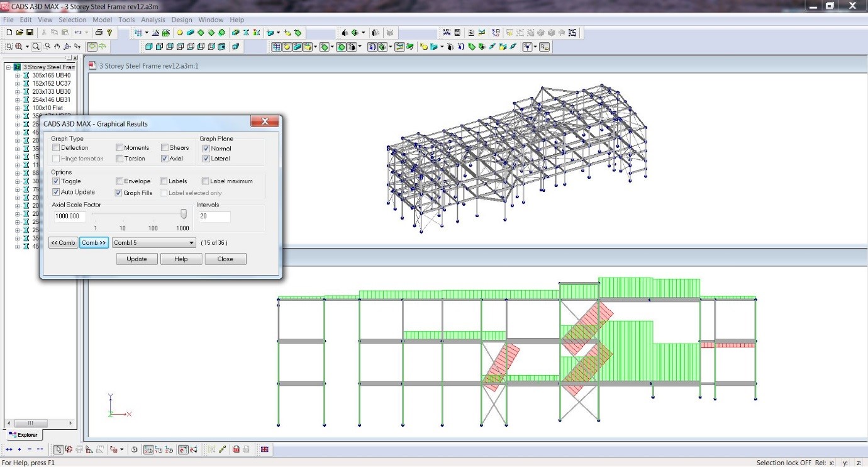Switch to the Explorer tab

tap(23, 434)
